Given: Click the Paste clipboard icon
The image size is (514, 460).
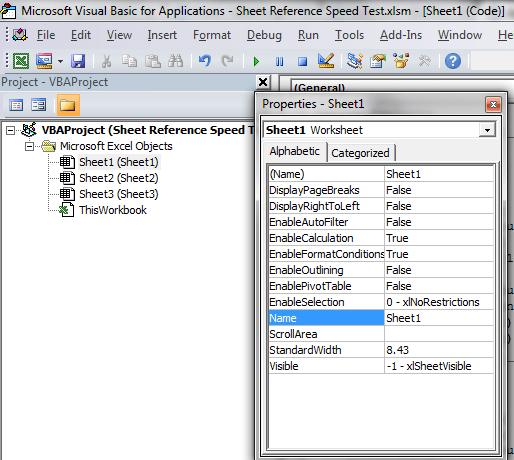Looking at the screenshot, I should click(x=153, y=61).
